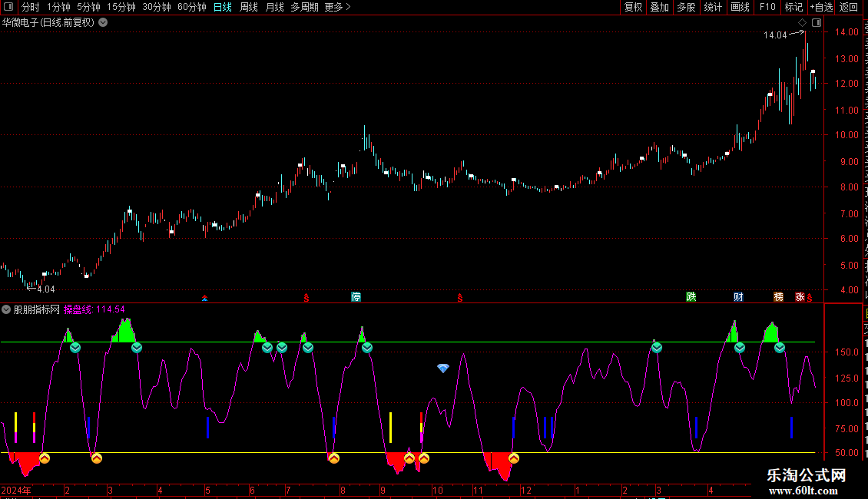
Task: Click the red-blue arrow event marker near month 5
Action: pyautogui.click(x=205, y=298)
